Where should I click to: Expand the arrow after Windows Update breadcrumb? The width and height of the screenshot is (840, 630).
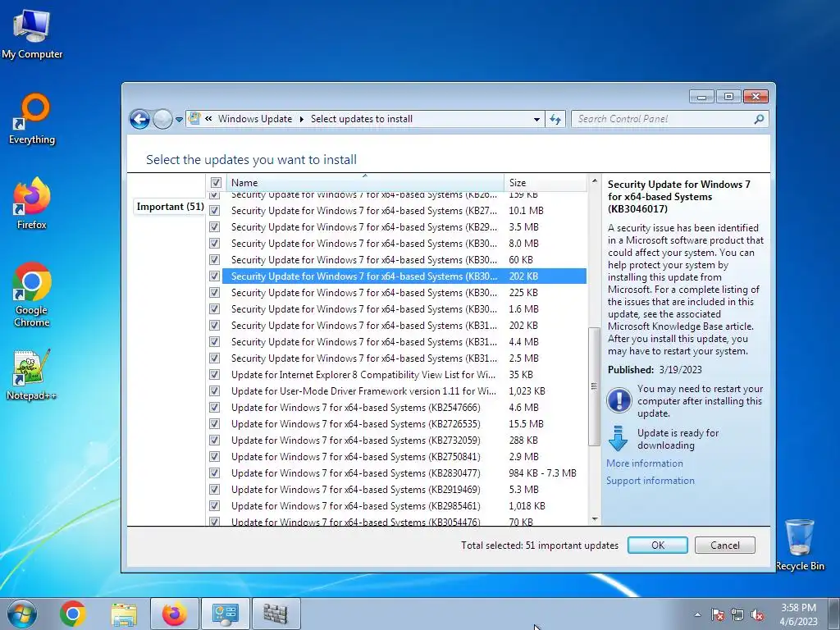[301, 119]
